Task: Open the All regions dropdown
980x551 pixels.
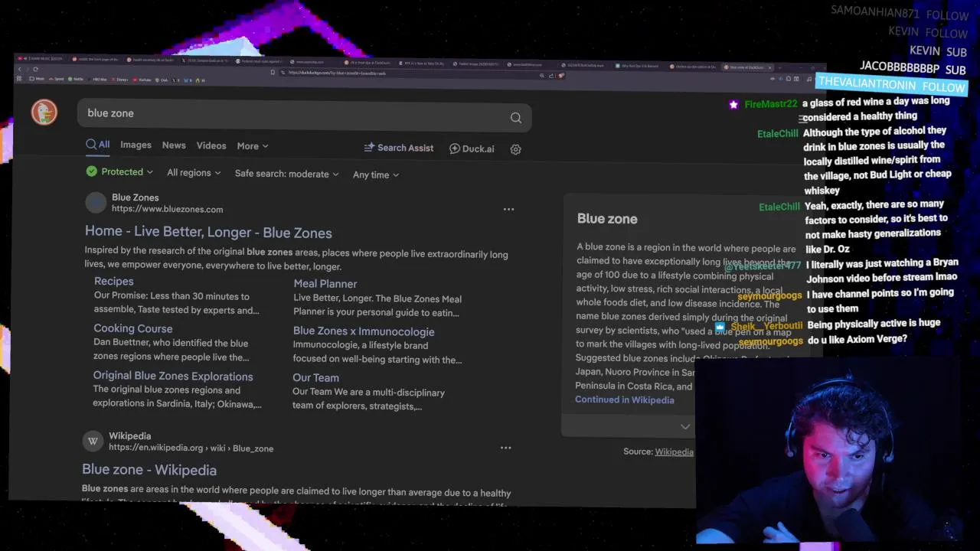Action: (x=194, y=173)
